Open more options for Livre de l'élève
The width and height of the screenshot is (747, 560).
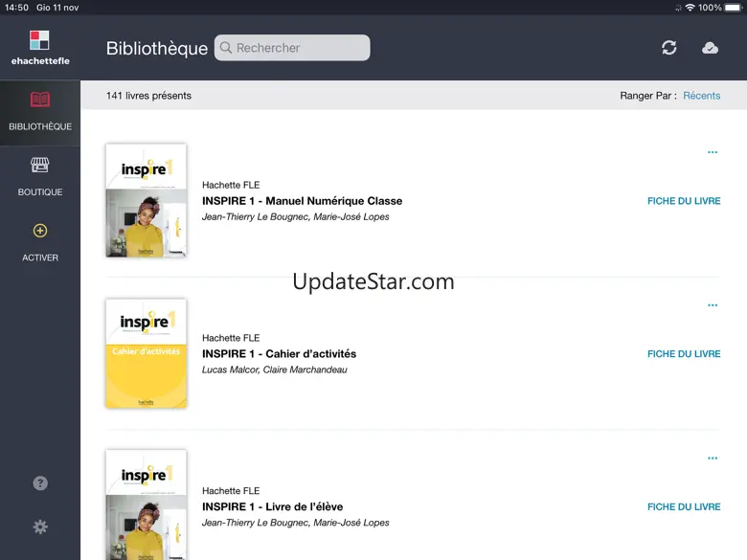(x=712, y=459)
